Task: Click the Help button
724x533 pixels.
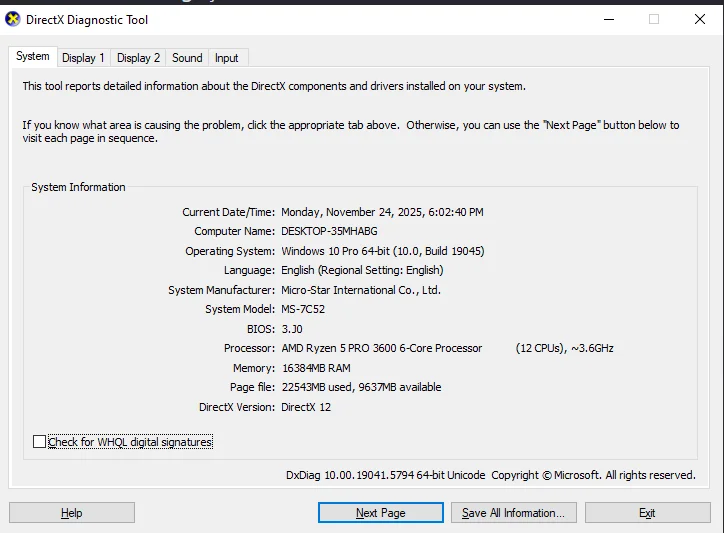Action: point(72,513)
